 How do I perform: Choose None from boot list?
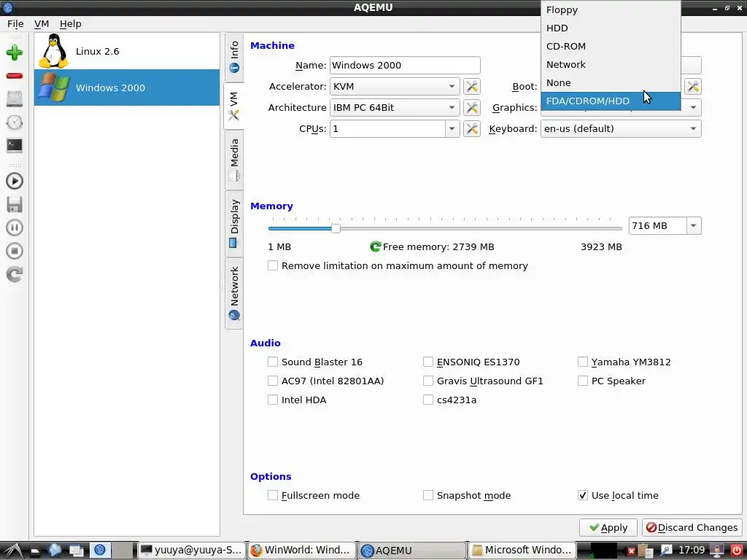[611, 82]
